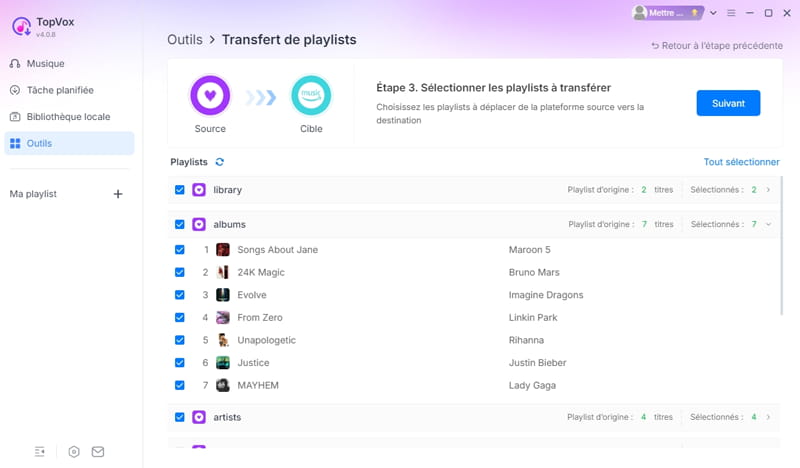800x468 pixels.
Task: Click the Ma playlist label
Action: pos(33,194)
